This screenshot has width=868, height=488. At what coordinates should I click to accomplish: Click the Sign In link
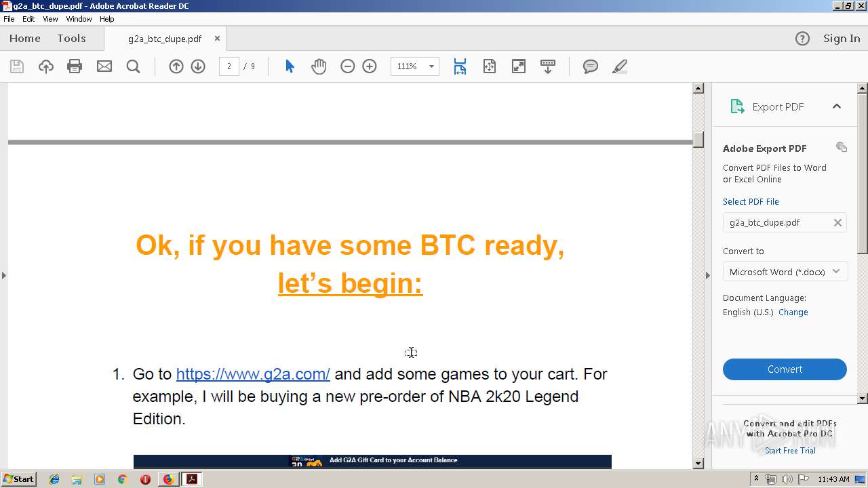(842, 39)
